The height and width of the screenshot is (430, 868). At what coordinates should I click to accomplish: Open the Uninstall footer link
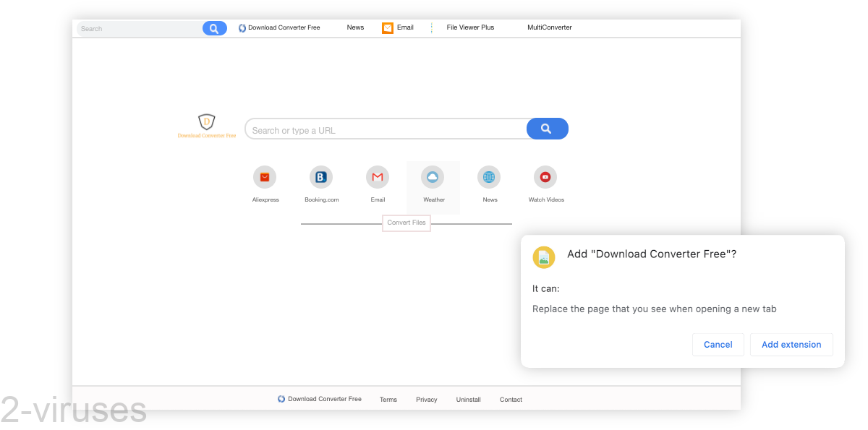469,400
